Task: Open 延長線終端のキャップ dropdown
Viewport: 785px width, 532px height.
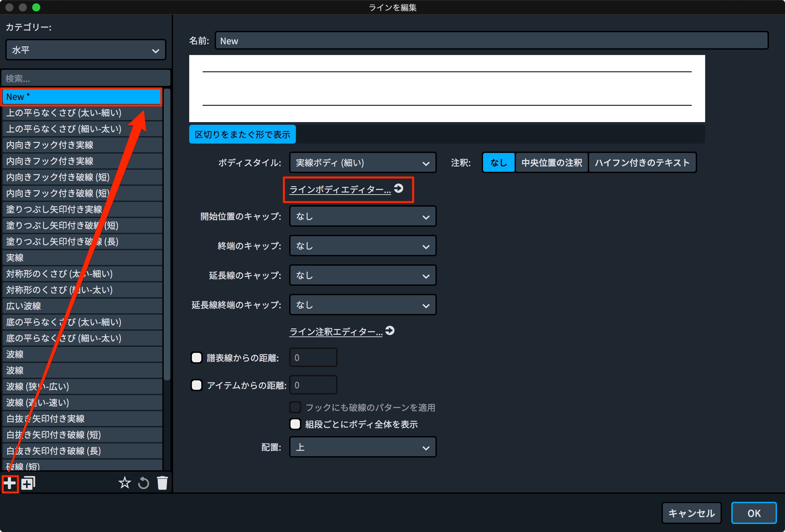Action: click(x=363, y=305)
